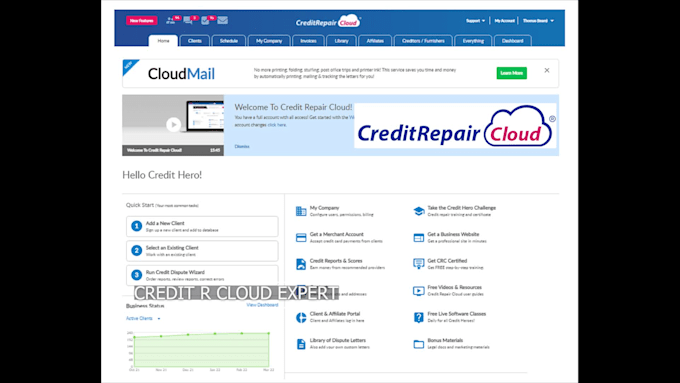Image resolution: width=680 pixels, height=383 pixels.
Task: Click the Bonus Materials folder icon
Action: click(418, 344)
